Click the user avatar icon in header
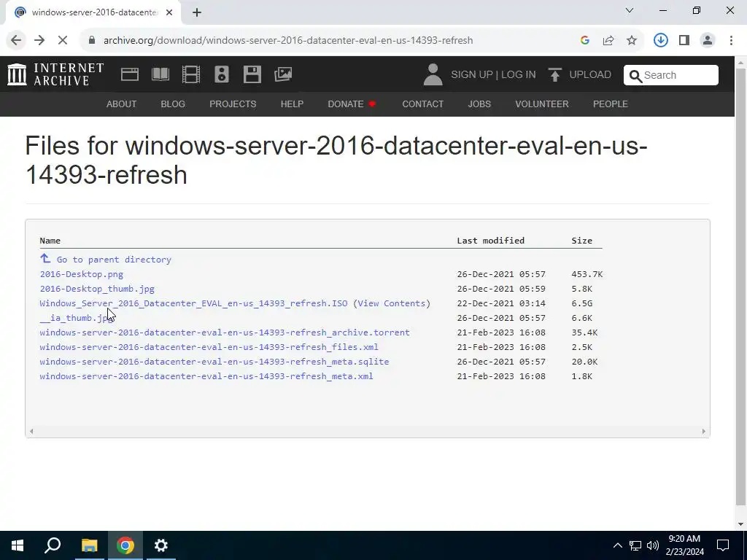 433,75
